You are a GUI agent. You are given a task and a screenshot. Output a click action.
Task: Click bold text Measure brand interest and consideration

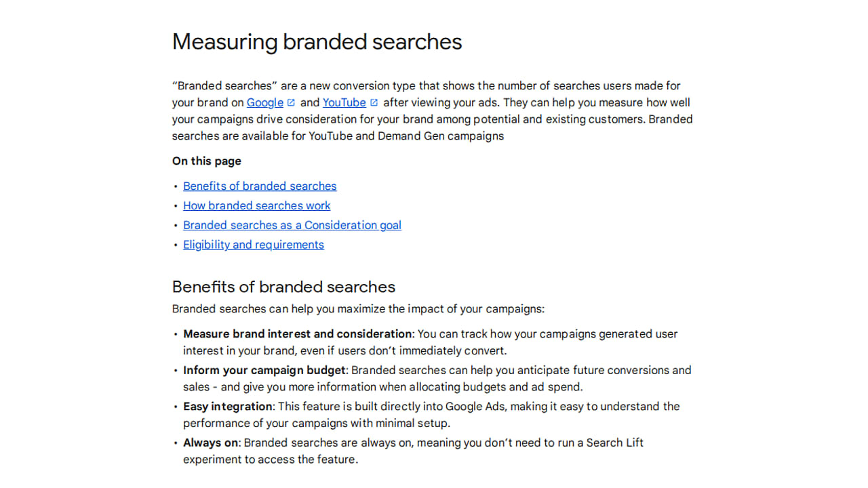(x=298, y=334)
